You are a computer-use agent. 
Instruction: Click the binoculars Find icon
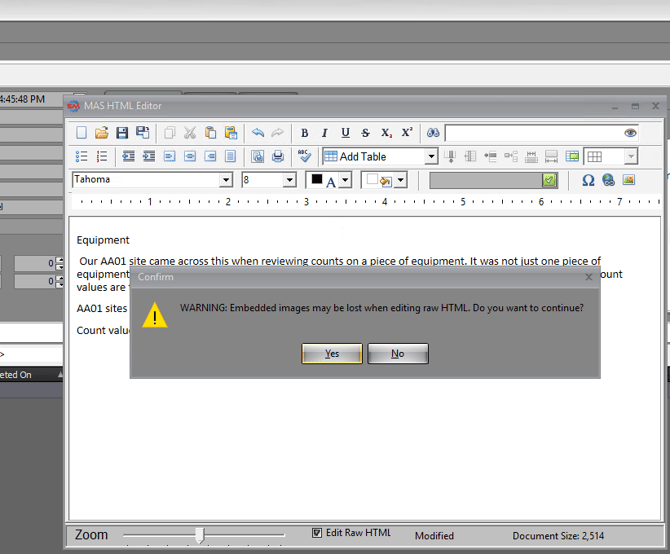(x=433, y=133)
